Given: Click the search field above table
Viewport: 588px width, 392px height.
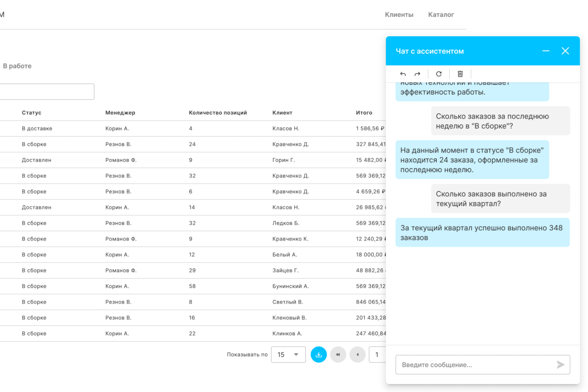Looking at the screenshot, I should pos(47,92).
